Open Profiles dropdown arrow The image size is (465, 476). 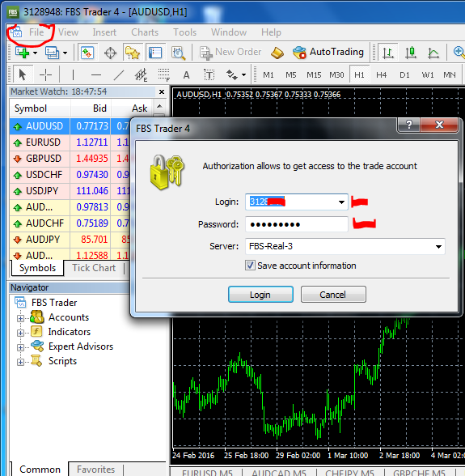click(65, 53)
